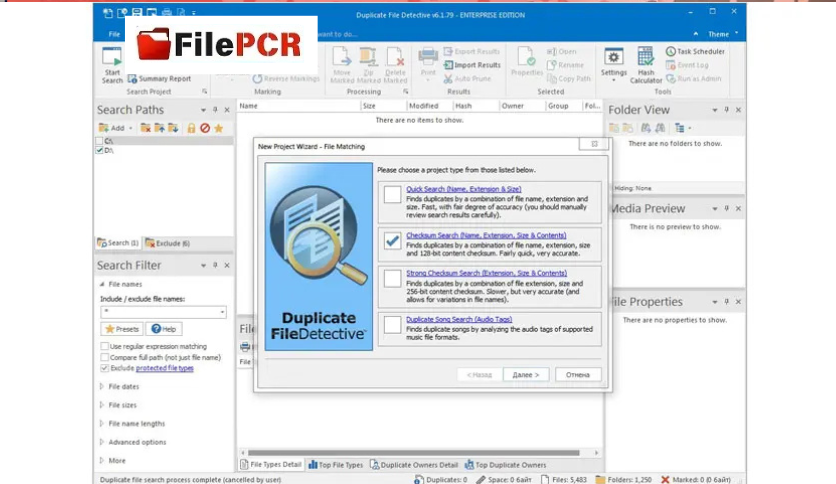Collapse the File names section
Viewport: 836px width, 484px height.
[102, 284]
